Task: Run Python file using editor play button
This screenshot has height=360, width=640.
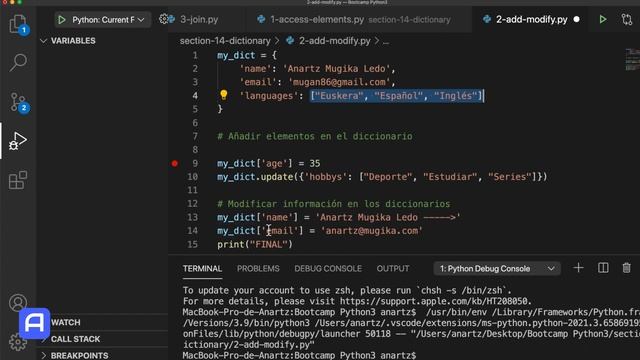Action: [x=602, y=19]
